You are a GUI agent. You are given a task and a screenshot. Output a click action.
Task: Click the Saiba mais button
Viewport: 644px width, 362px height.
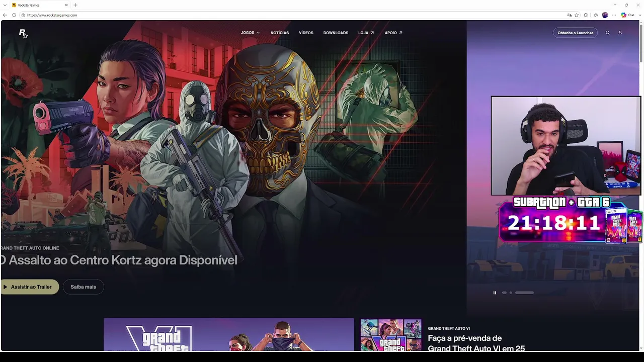pos(83,287)
